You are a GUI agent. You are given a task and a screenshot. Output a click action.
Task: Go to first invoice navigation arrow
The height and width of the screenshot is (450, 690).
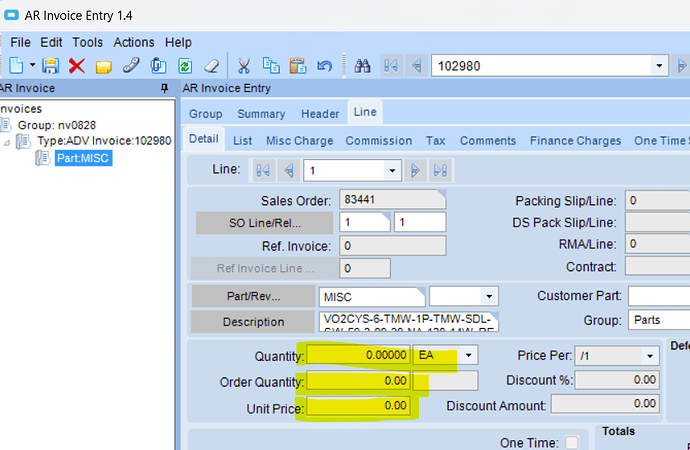pyautogui.click(x=391, y=66)
